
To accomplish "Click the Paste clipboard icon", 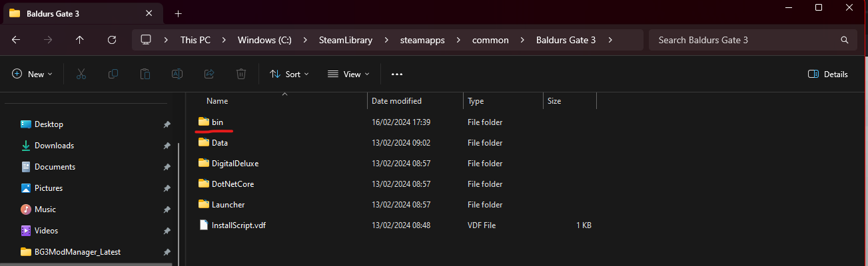I will (x=145, y=74).
